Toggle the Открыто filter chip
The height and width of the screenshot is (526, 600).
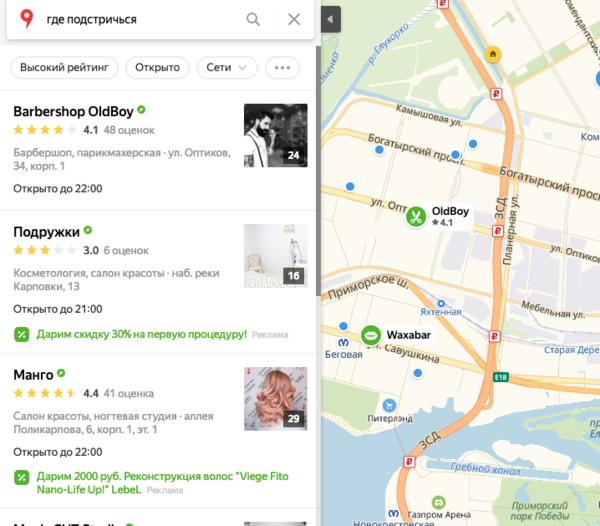[x=157, y=68]
